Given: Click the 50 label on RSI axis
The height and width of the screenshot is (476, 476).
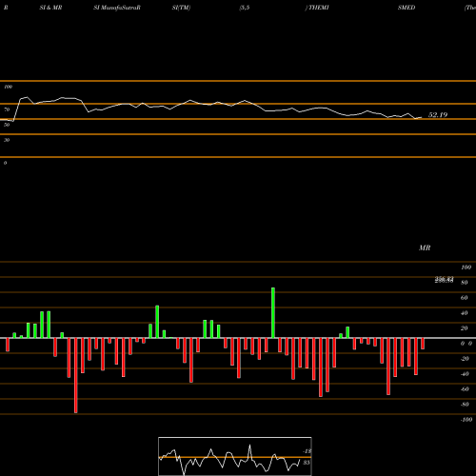Looking at the screenshot, I should [x=7, y=125].
